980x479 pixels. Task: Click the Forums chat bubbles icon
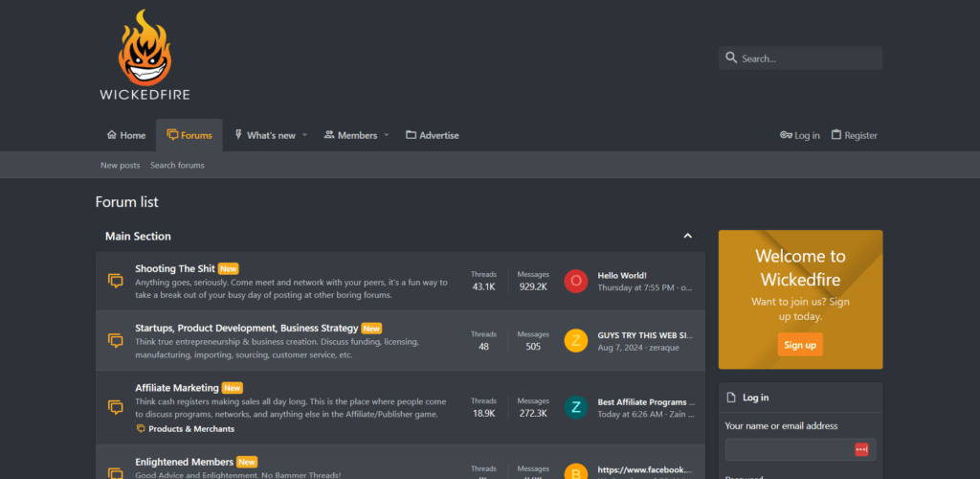coord(172,135)
